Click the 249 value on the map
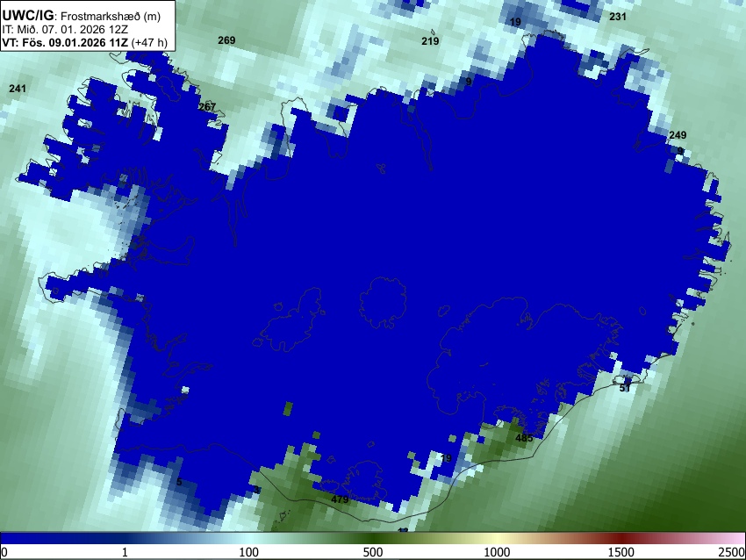Screen dimensions: 746x560 point(678,135)
